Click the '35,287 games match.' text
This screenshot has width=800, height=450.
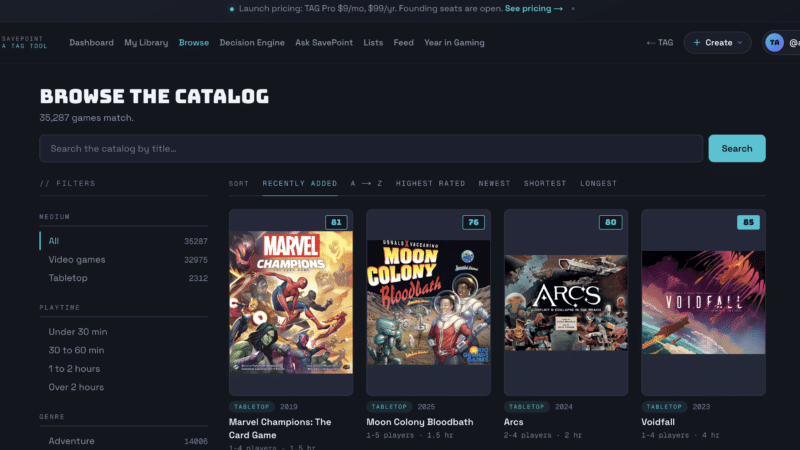coord(87,118)
